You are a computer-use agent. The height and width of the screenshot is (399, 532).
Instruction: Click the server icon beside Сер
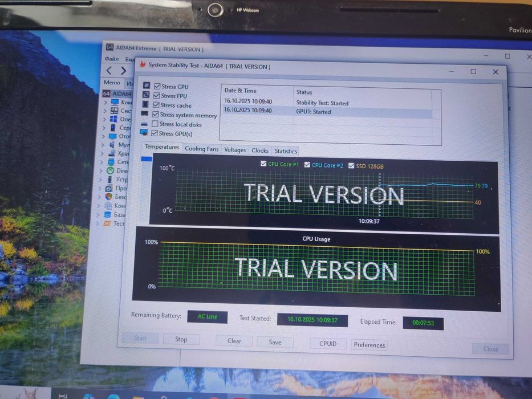point(113,127)
